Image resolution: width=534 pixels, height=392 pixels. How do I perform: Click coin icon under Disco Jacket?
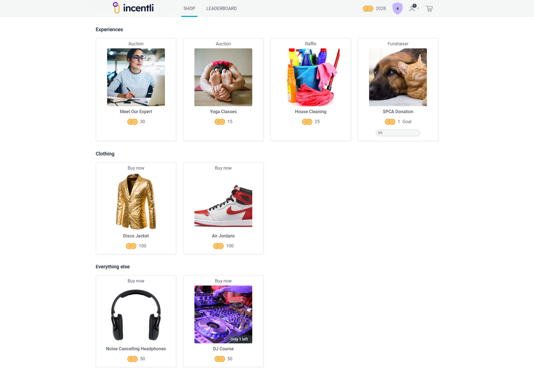(131, 246)
